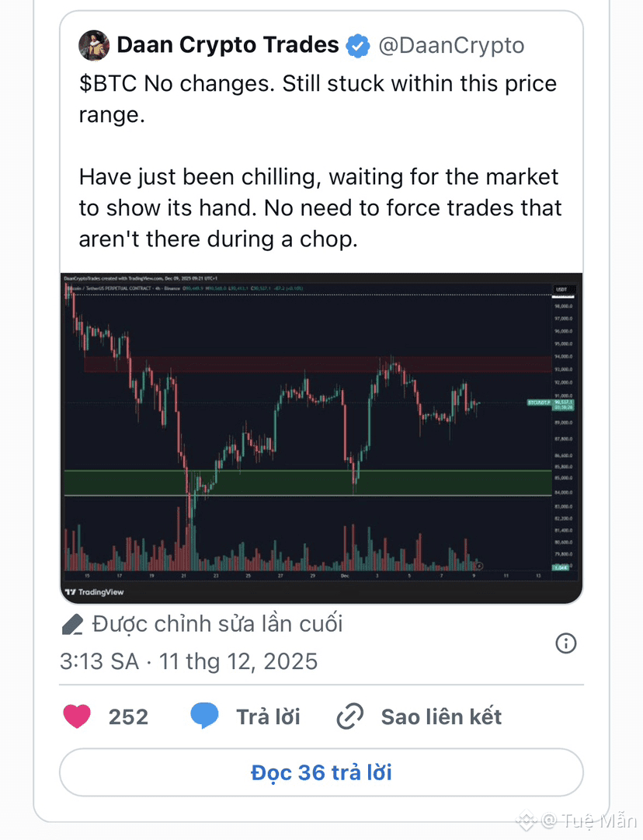This screenshot has height=840, width=643.
Task: Click Daan Crypto Trades profile avatar
Action: click(94, 47)
